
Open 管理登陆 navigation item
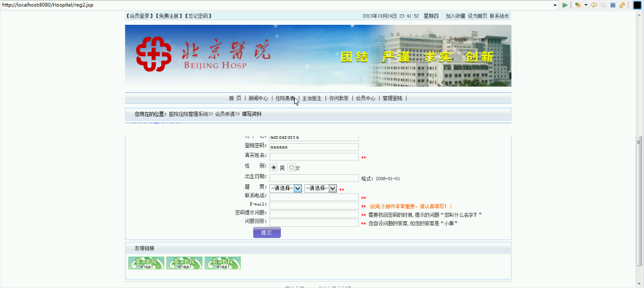point(392,98)
